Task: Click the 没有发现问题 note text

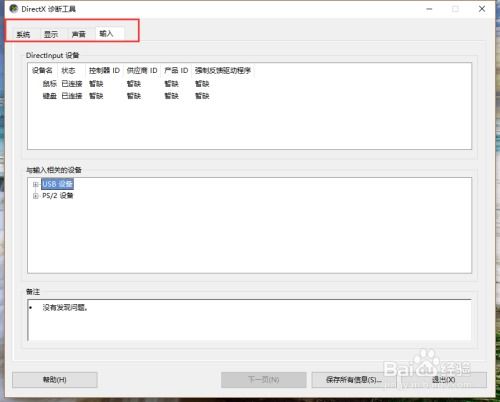Action: coord(65,308)
